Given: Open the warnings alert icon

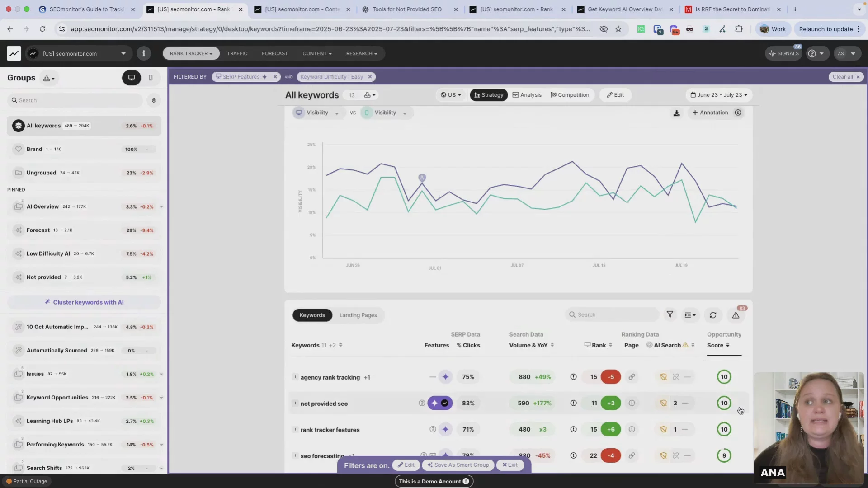Looking at the screenshot, I should coord(736,315).
